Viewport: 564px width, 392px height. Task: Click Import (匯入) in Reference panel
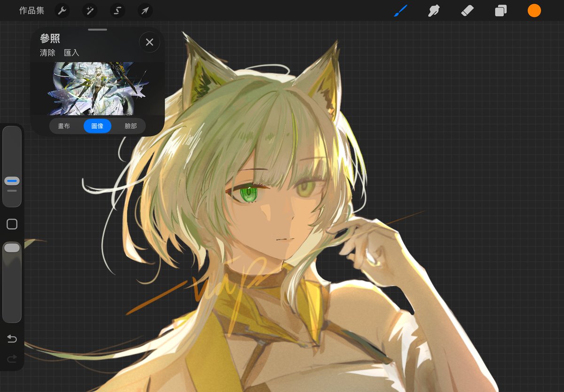pos(71,53)
